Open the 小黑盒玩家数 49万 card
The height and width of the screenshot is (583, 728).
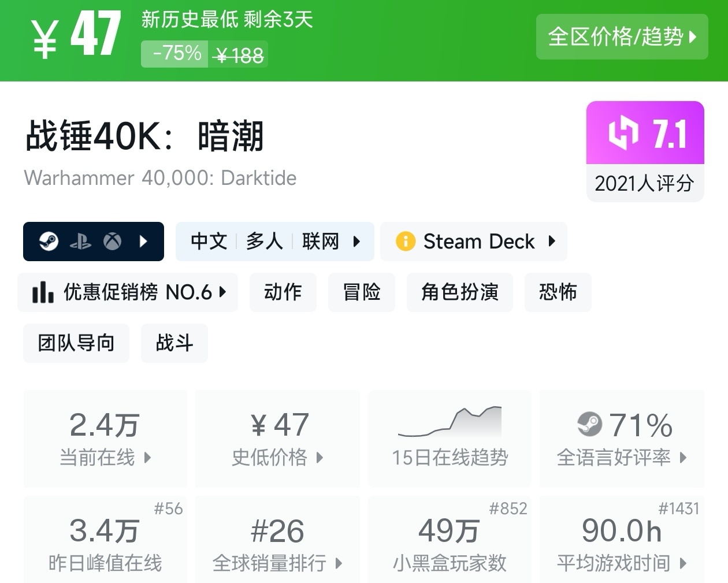point(450,539)
